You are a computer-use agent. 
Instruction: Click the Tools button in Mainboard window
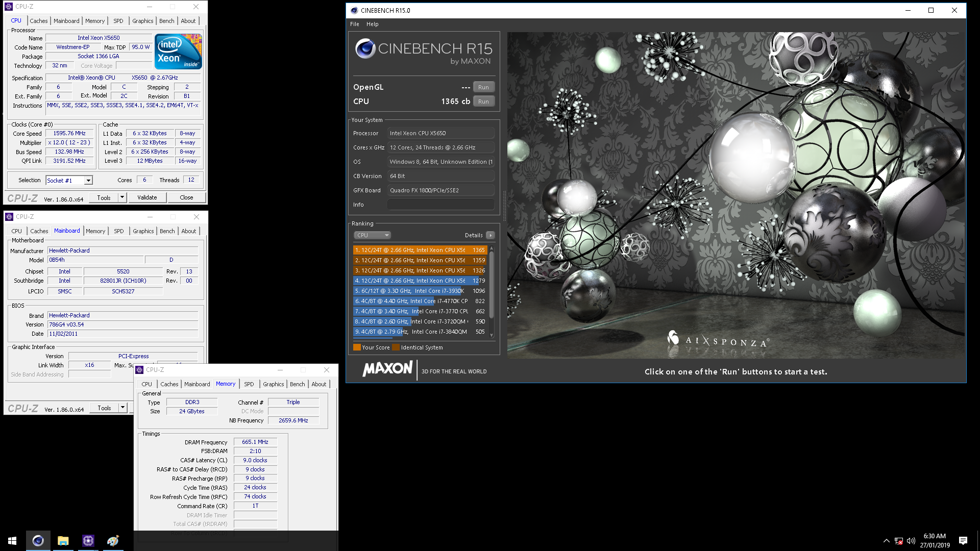pos(104,408)
